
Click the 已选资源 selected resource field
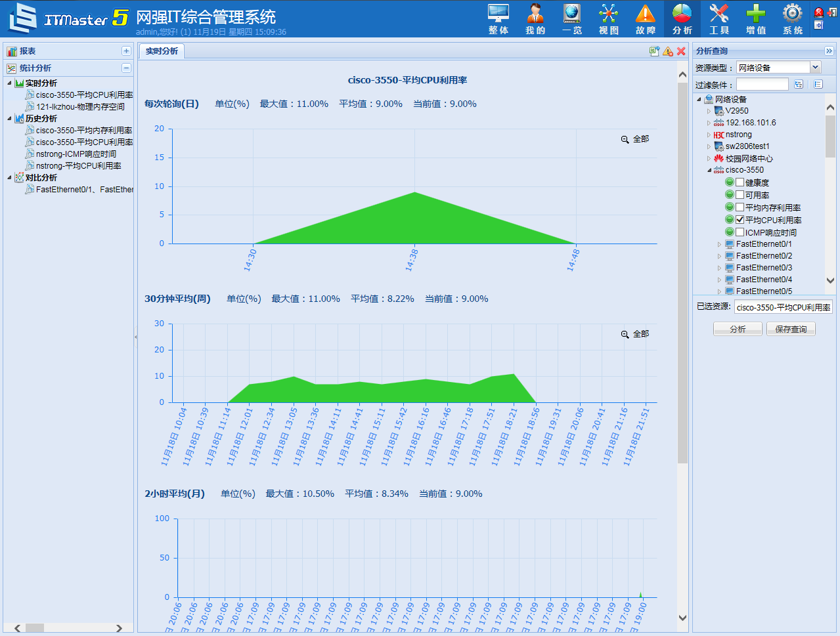pos(784,307)
